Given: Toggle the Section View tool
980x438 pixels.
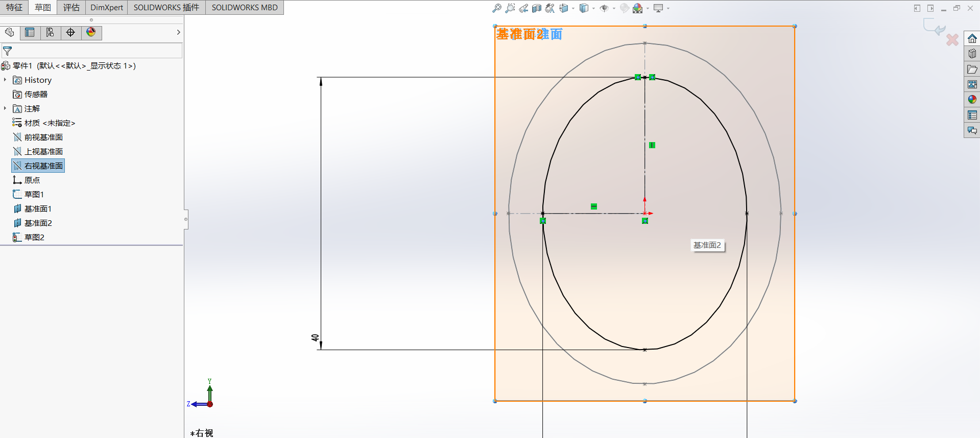Looking at the screenshot, I should coord(536,8).
